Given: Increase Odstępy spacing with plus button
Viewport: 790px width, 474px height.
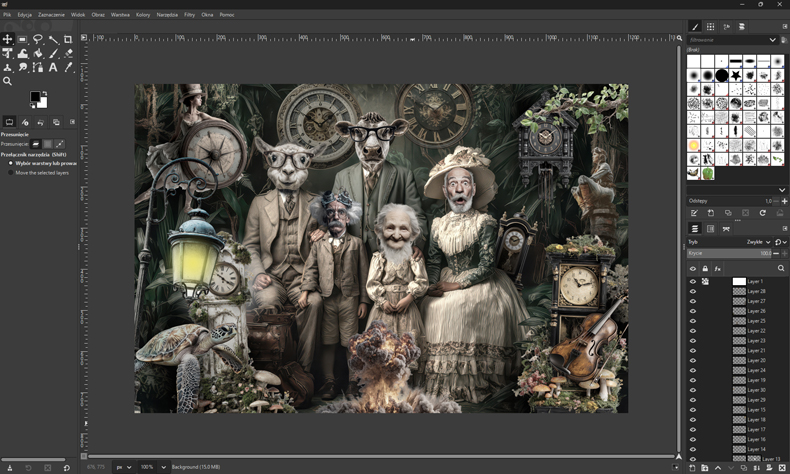Looking at the screenshot, I should tap(784, 201).
